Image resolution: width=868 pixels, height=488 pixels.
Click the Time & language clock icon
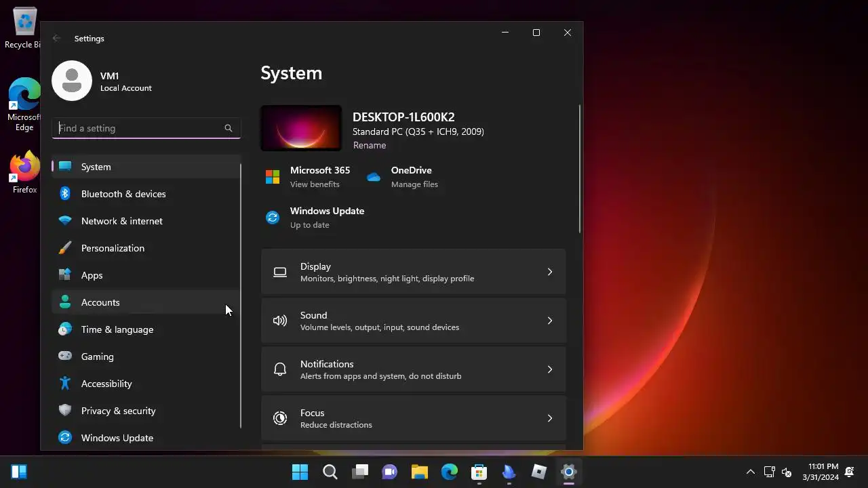point(65,329)
